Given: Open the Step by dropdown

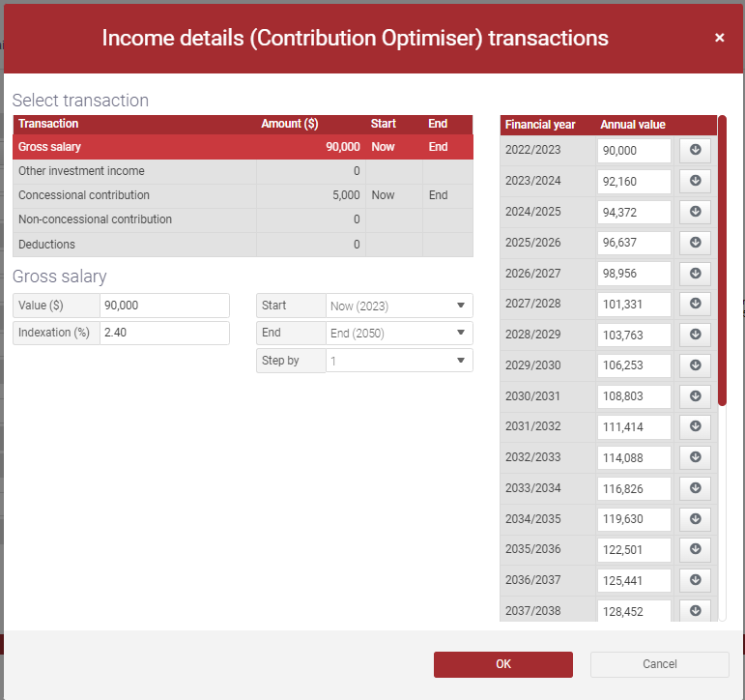Looking at the screenshot, I should pos(399,361).
